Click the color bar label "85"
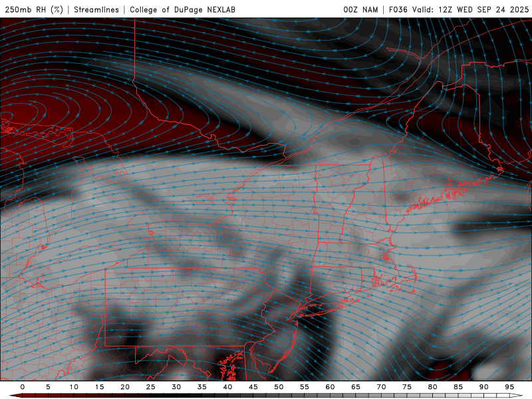 click(458, 387)
